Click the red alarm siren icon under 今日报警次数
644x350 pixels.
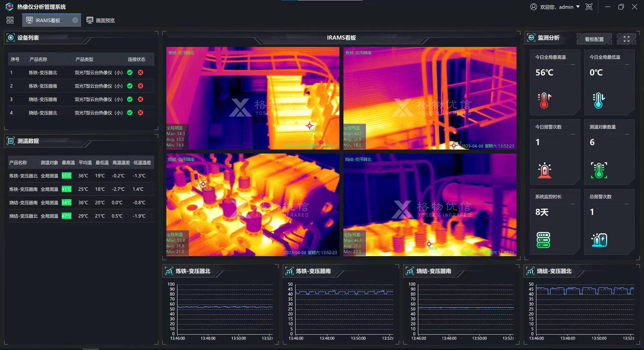point(544,170)
